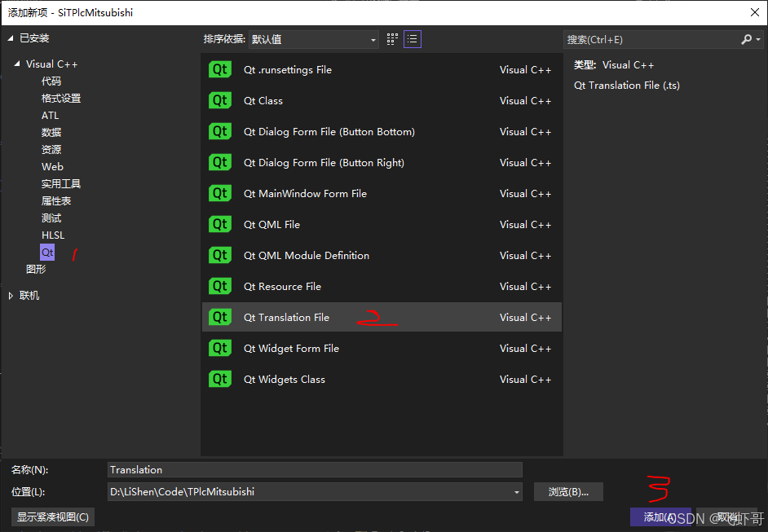Click the Qt icon beside Qt Translation File
Screen dimensions: 768x532
coord(220,317)
